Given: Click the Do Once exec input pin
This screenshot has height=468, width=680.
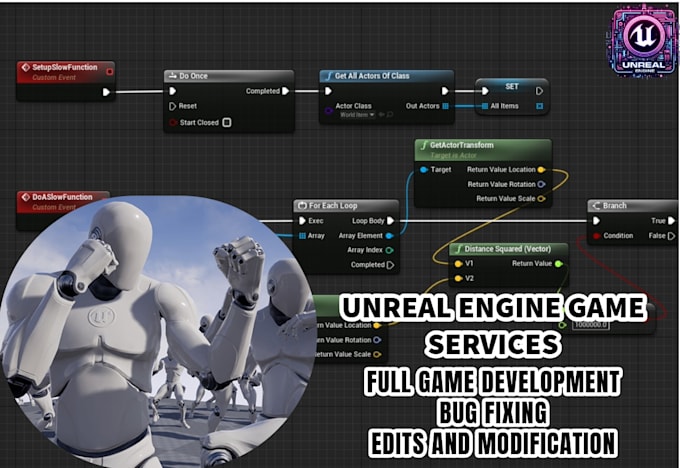Looking at the screenshot, I should (173, 91).
